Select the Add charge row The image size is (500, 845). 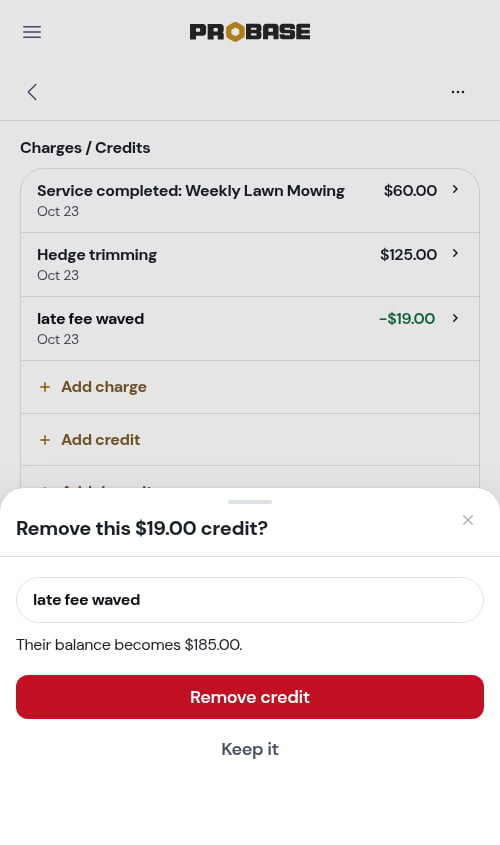pyautogui.click(x=250, y=387)
